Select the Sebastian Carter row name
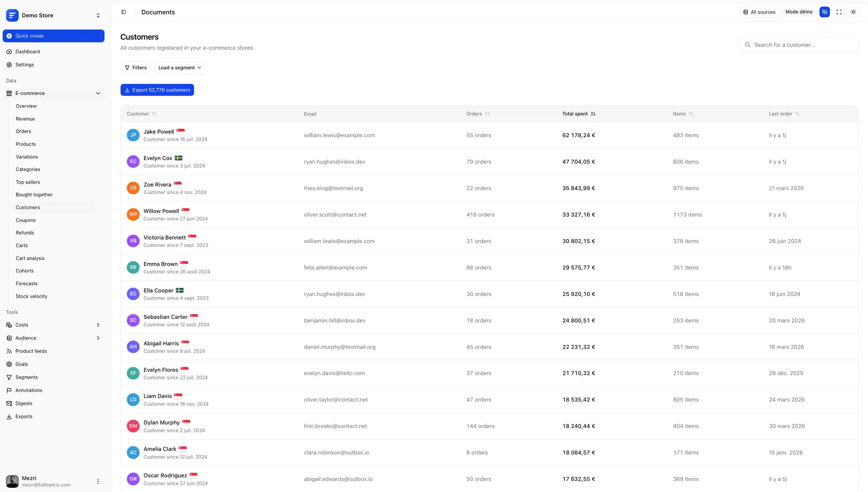868x492 pixels. coord(165,317)
